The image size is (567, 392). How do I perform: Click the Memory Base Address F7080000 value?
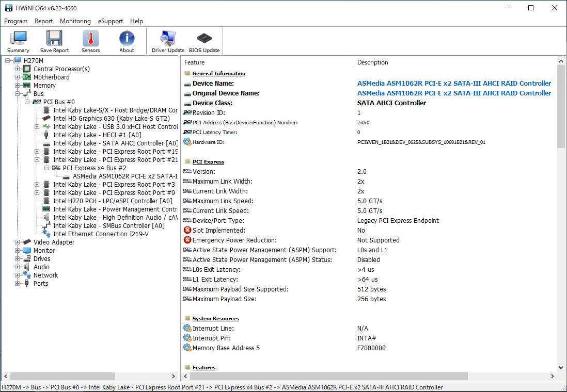(x=371, y=348)
